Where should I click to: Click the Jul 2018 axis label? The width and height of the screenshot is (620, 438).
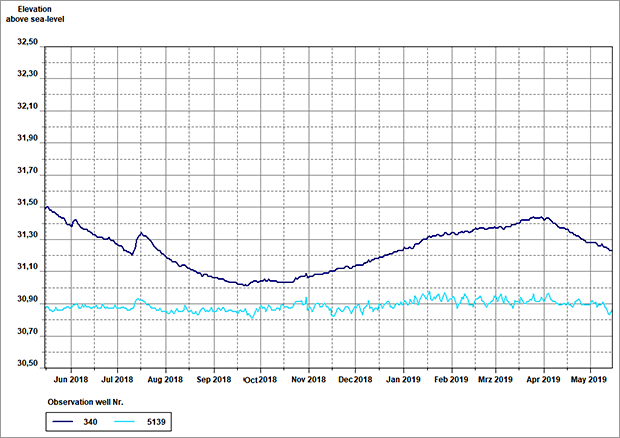(x=117, y=379)
